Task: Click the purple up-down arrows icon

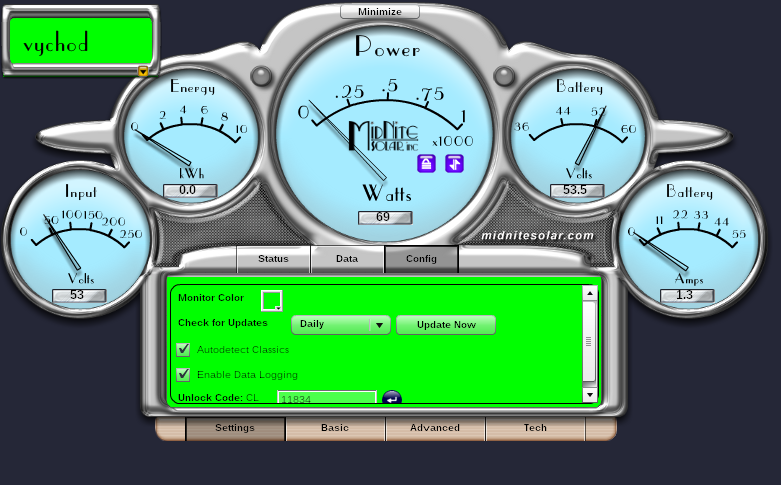Action: [x=455, y=164]
